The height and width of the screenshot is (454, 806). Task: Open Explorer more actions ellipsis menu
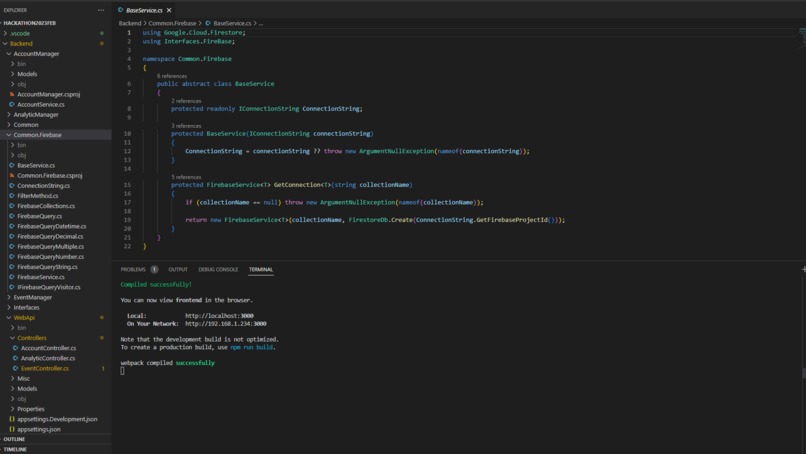(x=101, y=10)
